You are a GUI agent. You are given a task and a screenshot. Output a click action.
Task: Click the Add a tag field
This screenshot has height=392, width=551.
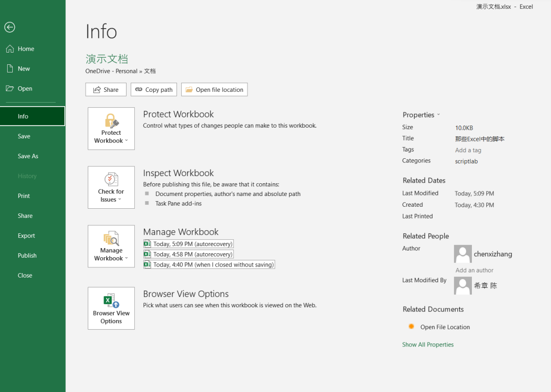[468, 150]
